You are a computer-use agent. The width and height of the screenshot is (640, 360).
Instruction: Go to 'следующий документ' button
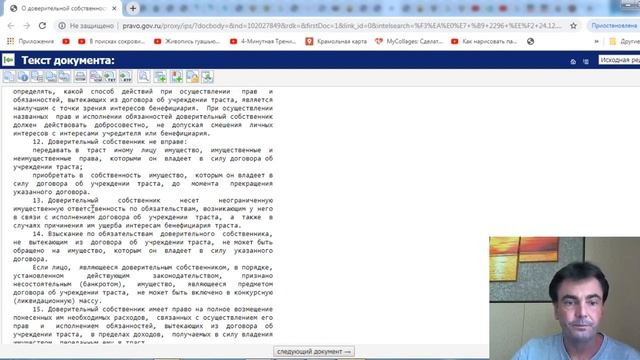(x=313, y=351)
